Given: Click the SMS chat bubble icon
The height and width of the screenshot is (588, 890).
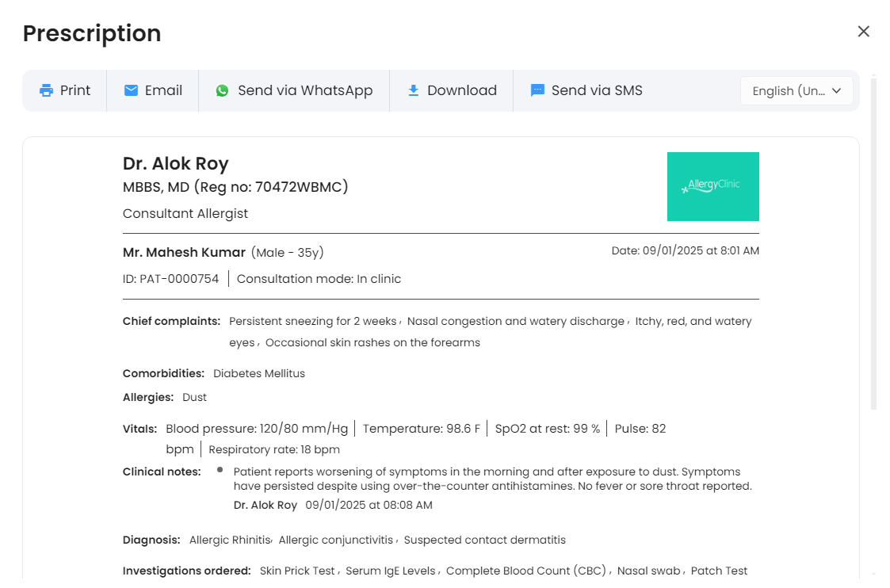Looking at the screenshot, I should point(537,90).
